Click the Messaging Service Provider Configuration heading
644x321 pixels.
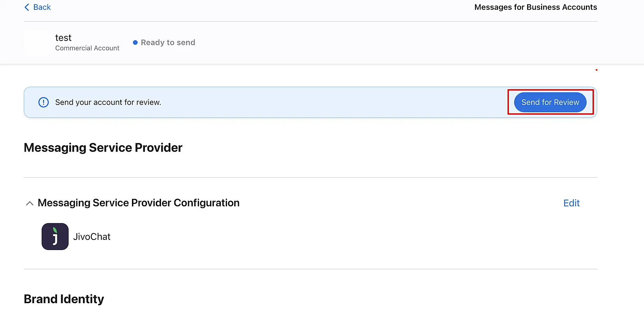[139, 203]
